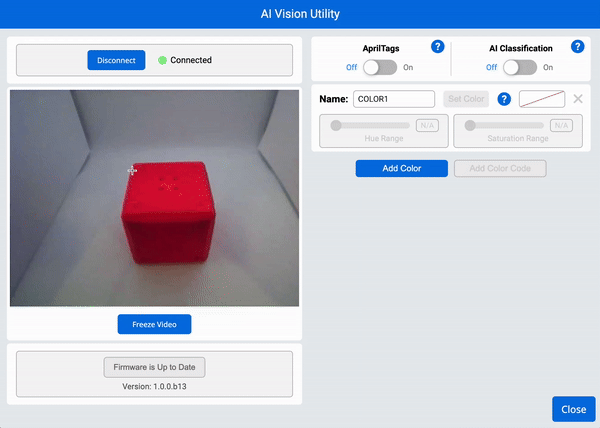
Task: Click the Hue Range slider
Action: pyautogui.click(x=372, y=125)
